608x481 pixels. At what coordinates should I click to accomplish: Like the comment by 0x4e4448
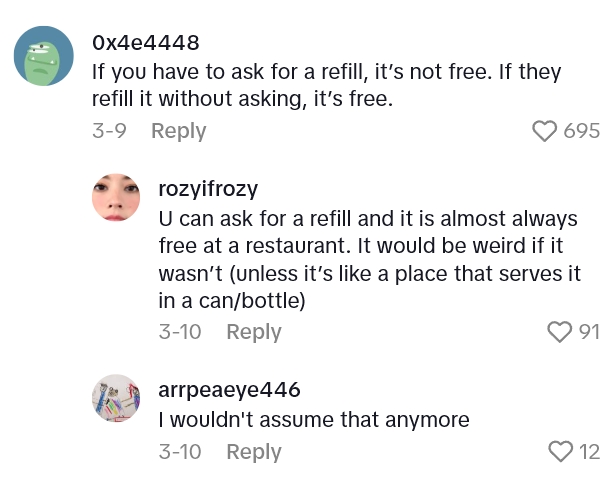[544, 131]
